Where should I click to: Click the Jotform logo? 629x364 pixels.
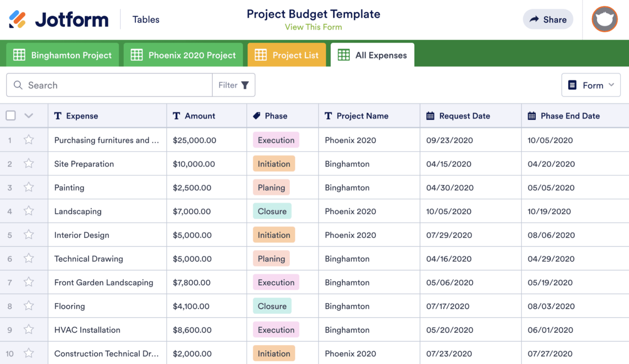(x=57, y=19)
